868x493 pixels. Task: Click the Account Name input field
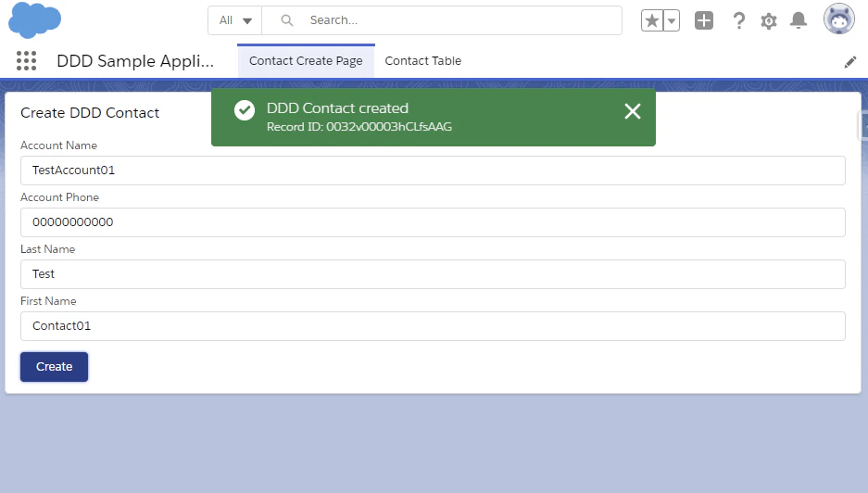pyautogui.click(x=433, y=171)
